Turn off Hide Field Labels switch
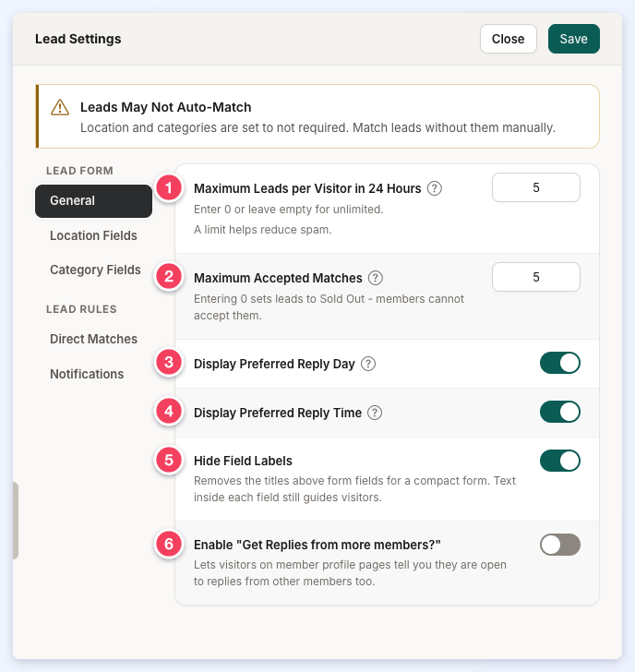Viewport: 635px width, 672px height. tap(560, 461)
